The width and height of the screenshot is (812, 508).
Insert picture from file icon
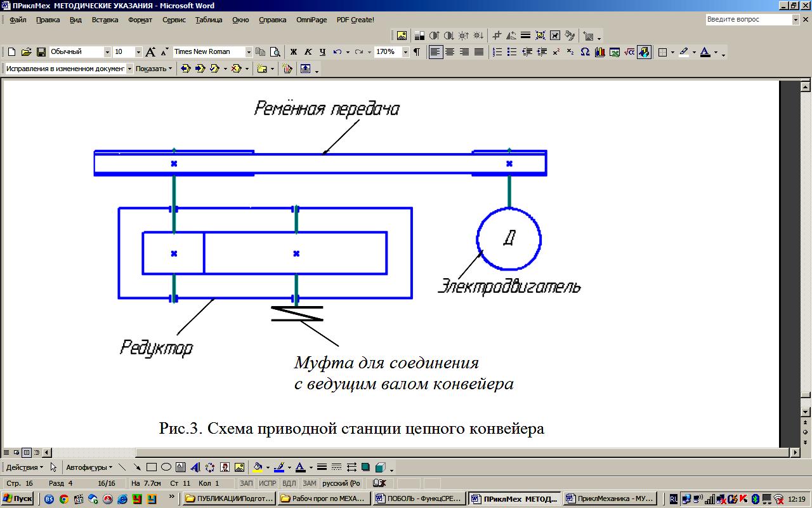point(402,36)
